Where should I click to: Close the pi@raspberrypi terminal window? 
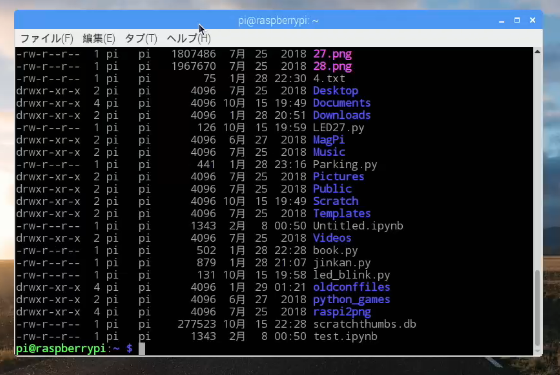532,20
